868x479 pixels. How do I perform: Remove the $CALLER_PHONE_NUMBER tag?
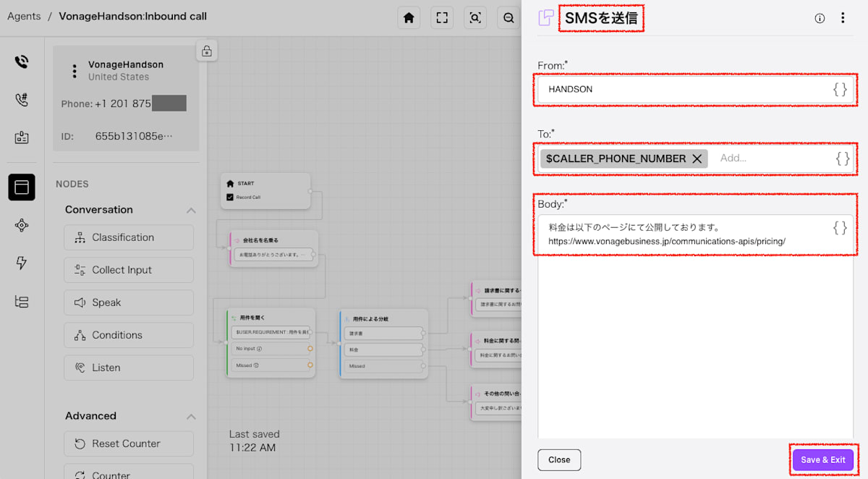[697, 158]
